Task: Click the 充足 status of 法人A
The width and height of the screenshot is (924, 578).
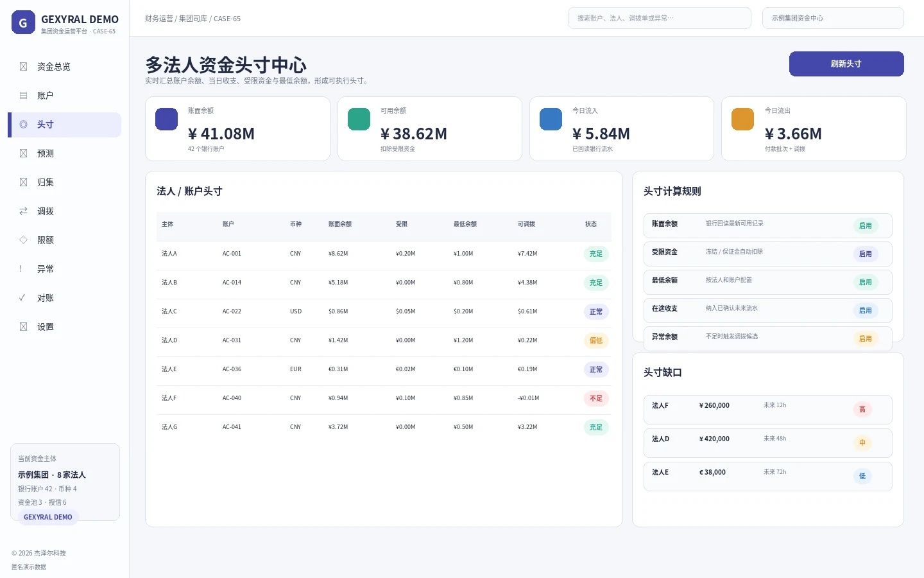Action: (596, 254)
